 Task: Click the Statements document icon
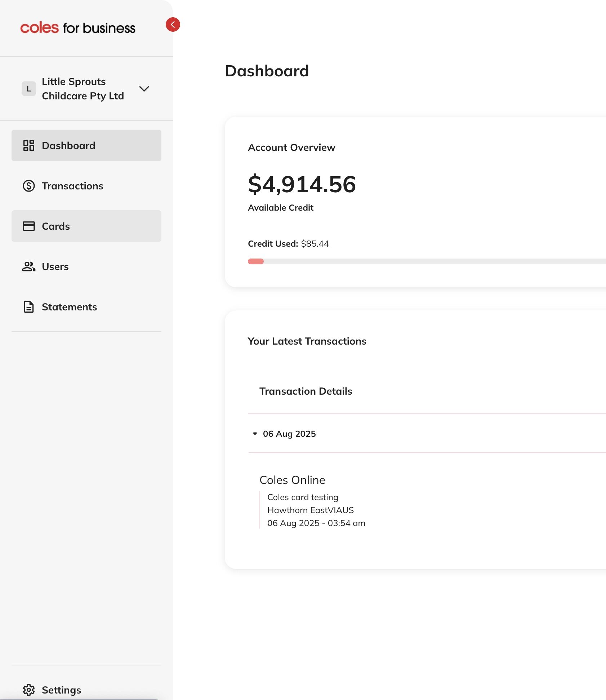coord(29,307)
